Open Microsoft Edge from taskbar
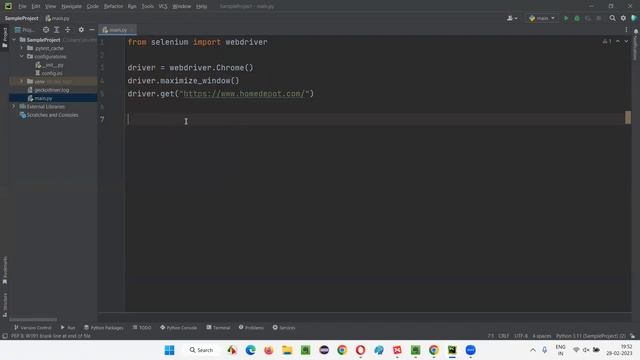Screen dimensions: 640x360 coord(251,350)
